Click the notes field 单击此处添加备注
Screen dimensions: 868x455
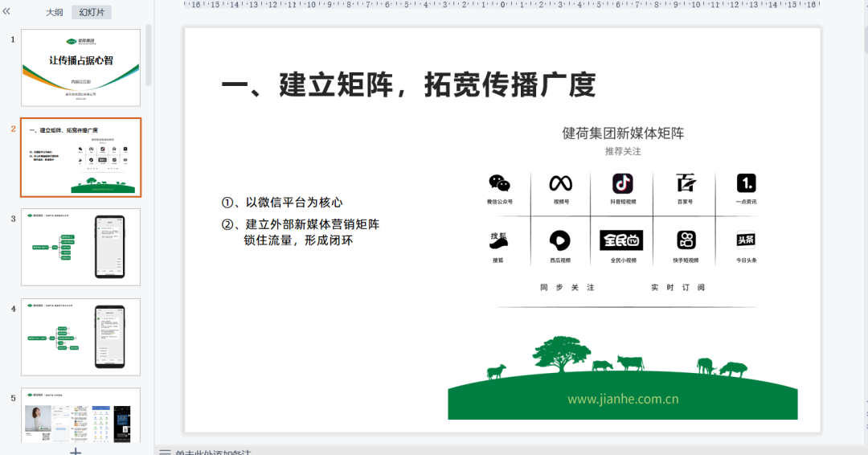[213, 453]
